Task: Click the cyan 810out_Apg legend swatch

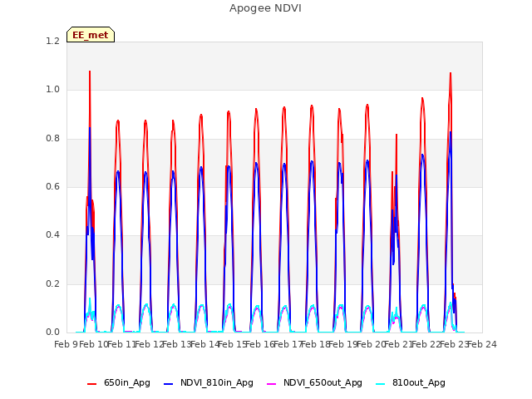Action: [381, 384]
